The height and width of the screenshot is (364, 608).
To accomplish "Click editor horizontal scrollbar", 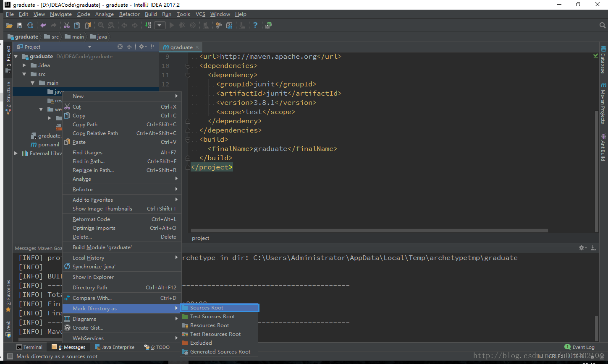I will [370, 231].
